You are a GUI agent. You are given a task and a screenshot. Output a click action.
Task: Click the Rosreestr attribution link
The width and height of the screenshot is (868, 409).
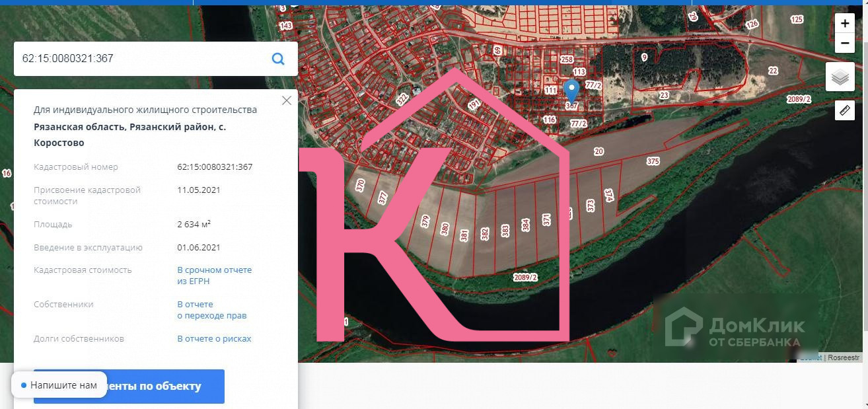click(844, 357)
